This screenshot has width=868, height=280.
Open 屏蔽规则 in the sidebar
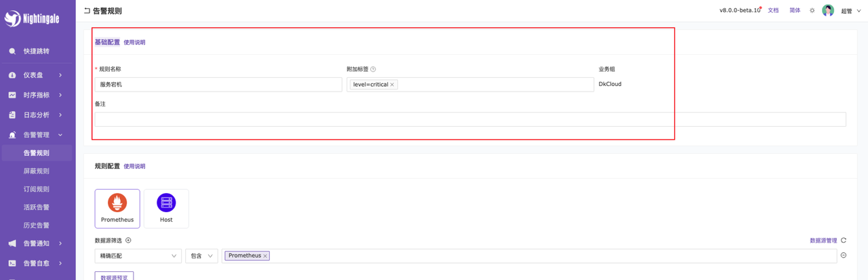pos(37,172)
